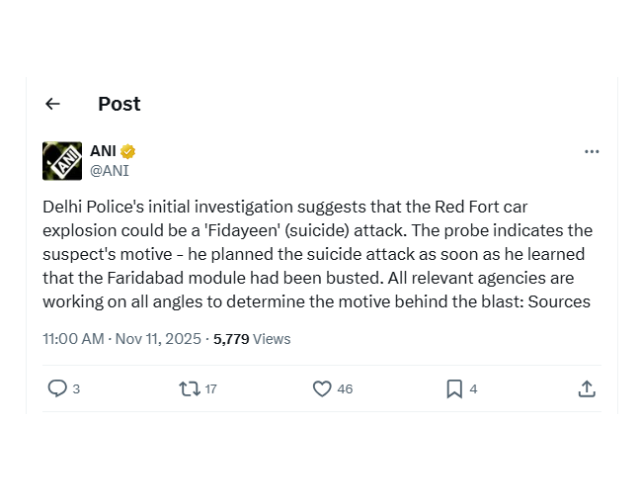Click the back arrow icon
This screenshot has height=480, width=640.
coord(53,104)
